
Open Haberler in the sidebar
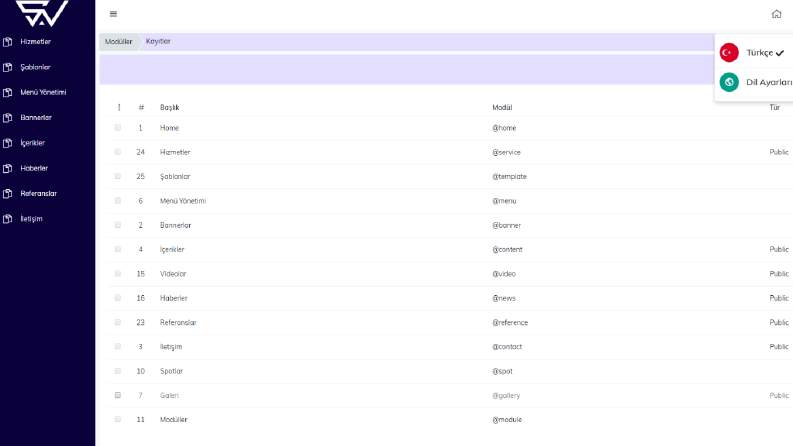pyautogui.click(x=34, y=168)
